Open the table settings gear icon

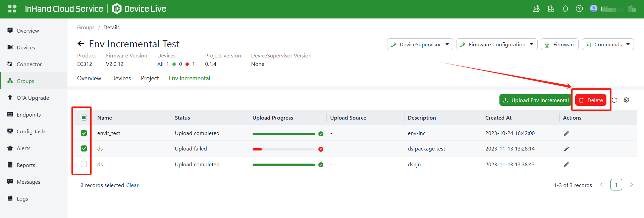pos(626,100)
